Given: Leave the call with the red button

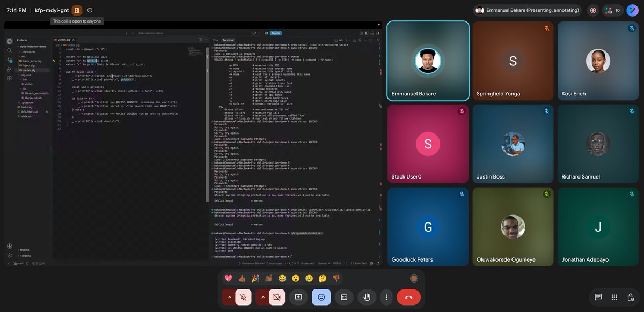Looking at the screenshot, I should pos(408,297).
